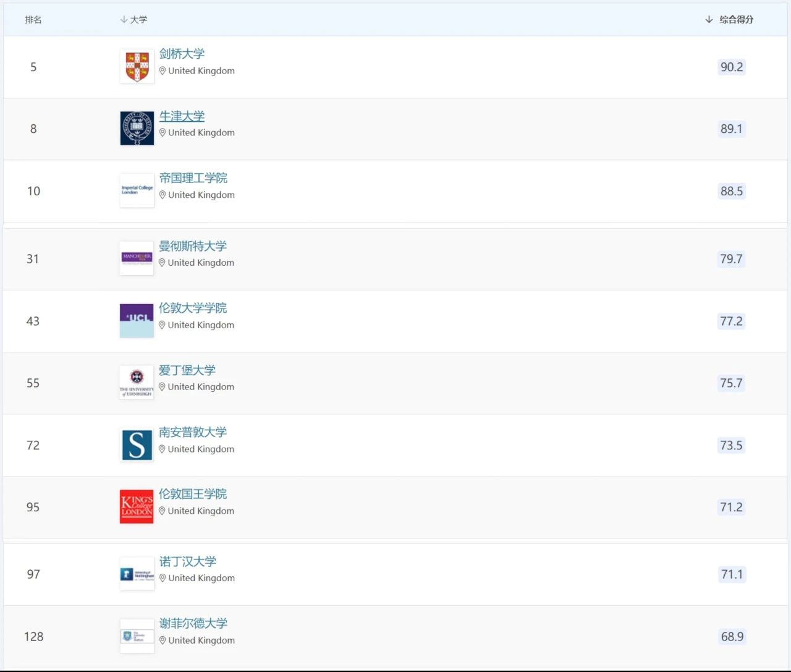Click location pin icon under 诺丁汉大学
Image resolution: width=791 pixels, height=672 pixels.
tap(163, 579)
